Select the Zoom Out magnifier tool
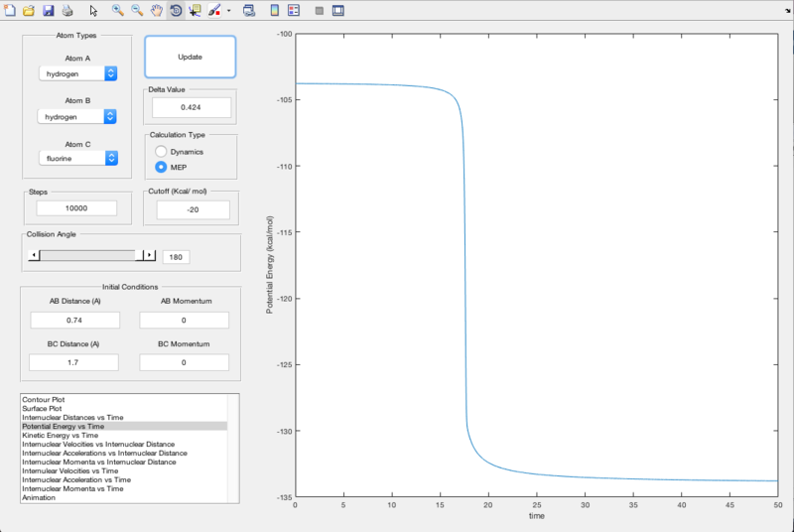 (137, 10)
